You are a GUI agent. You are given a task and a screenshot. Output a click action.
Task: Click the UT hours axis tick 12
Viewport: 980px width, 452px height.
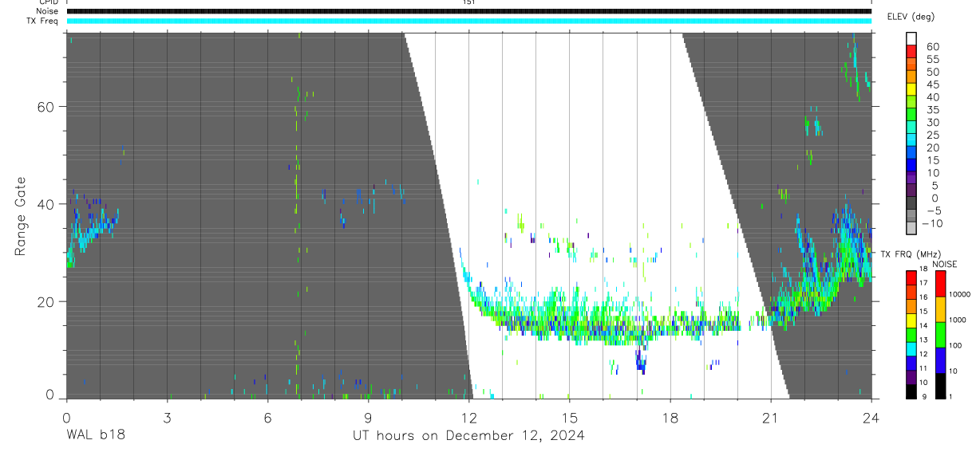pyautogui.click(x=468, y=417)
